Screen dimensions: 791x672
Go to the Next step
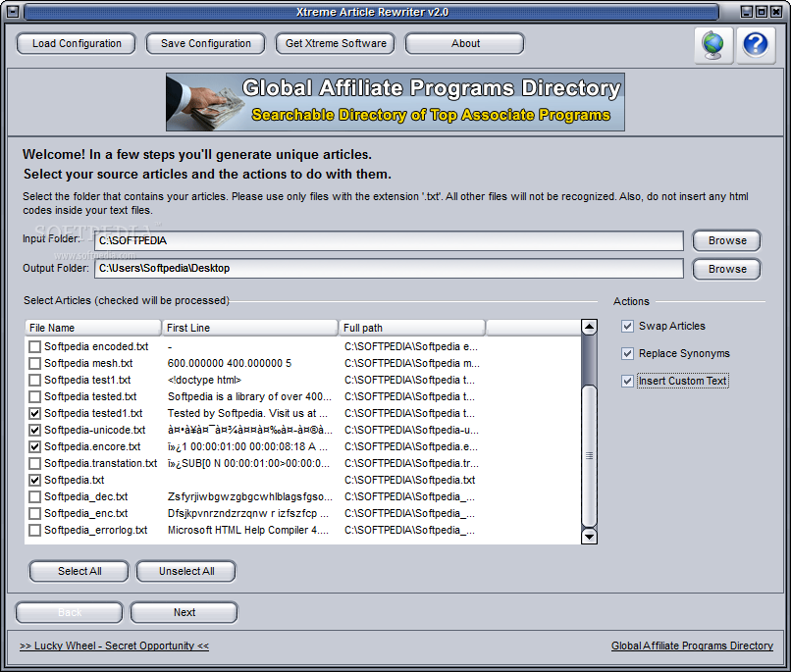185,612
